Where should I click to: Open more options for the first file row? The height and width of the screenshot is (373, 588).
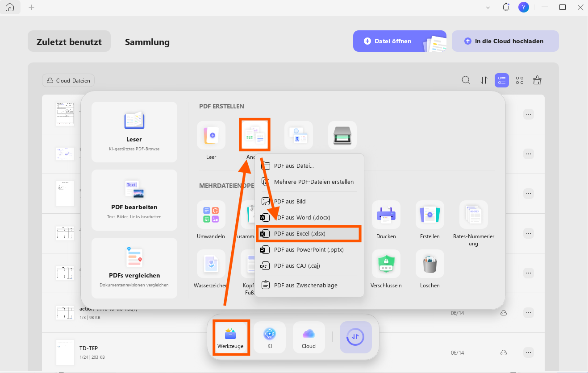point(529,114)
